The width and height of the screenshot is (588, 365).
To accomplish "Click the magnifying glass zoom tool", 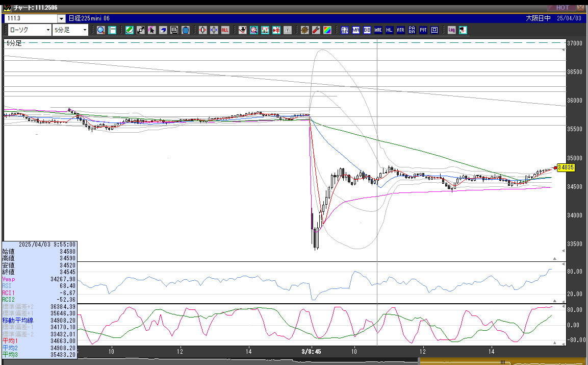I will [101, 30].
